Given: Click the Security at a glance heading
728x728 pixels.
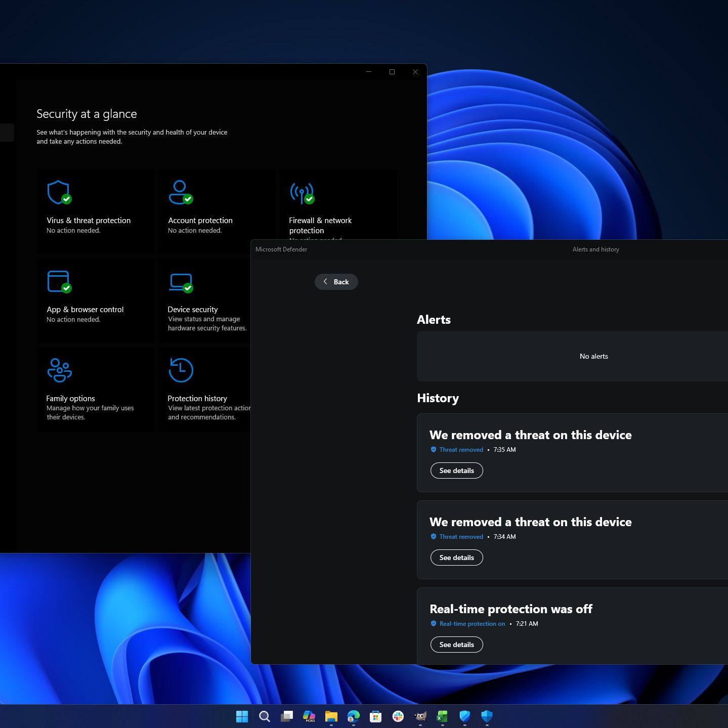Looking at the screenshot, I should tap(87, 114).
